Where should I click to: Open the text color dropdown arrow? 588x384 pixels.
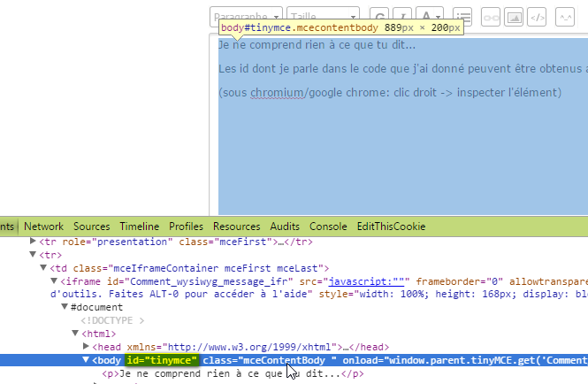pos(439,17)
